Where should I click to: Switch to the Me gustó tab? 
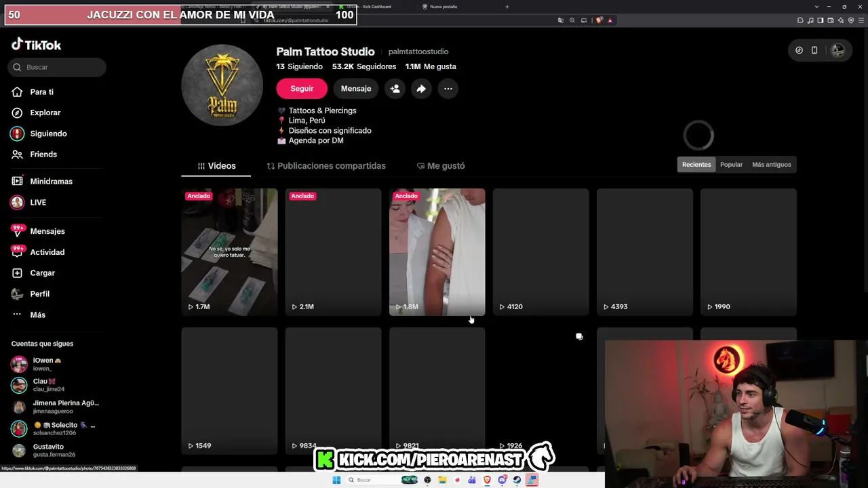pyautogui.click(x=441, y=166)
